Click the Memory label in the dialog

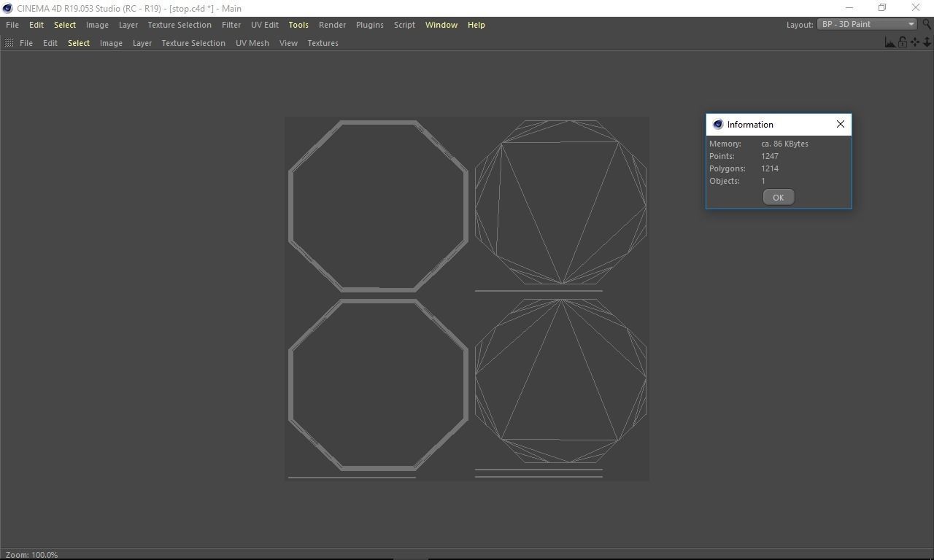click(725, 144)
